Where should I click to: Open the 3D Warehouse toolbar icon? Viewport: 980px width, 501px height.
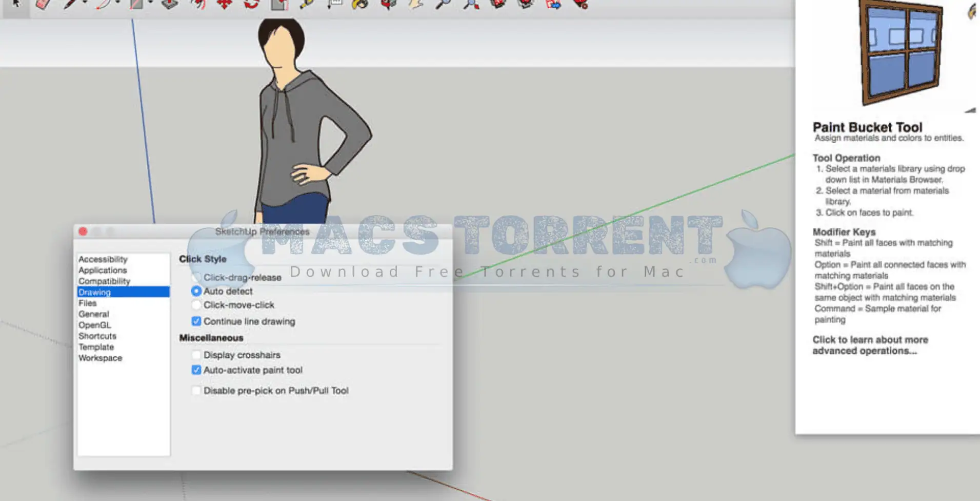click(x=497, y=4)
